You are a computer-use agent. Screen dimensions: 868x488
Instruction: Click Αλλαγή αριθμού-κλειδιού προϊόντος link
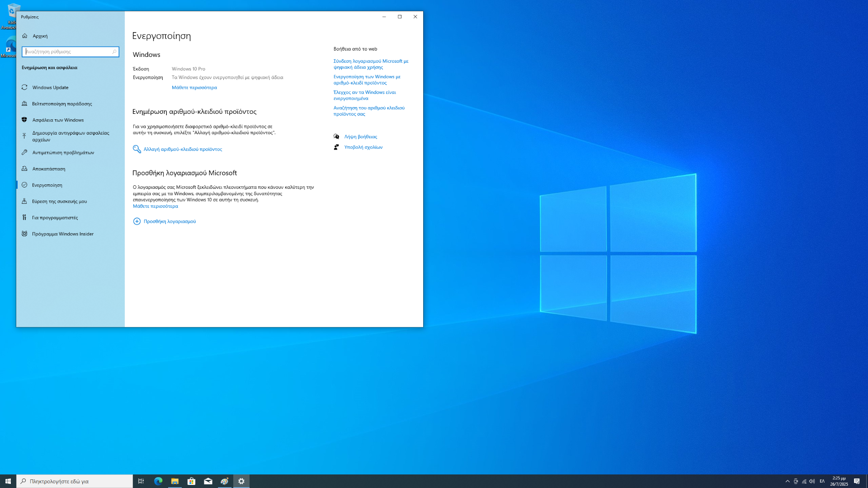click(183, 149)
